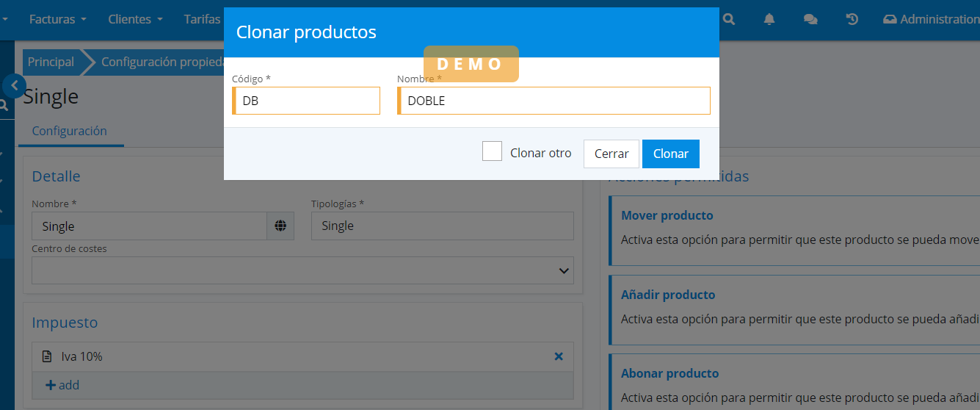Collapse the sidebar with the round chevron button
Screen dimensions: 980x410
(x=14, y=85)
